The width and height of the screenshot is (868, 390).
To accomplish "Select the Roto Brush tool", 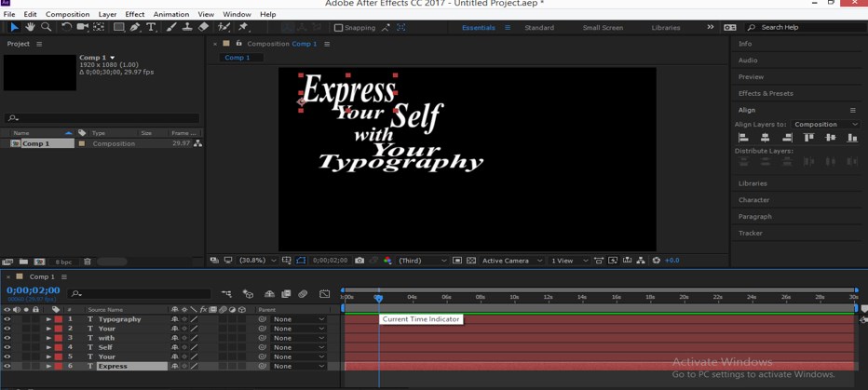I will (224, 27).
